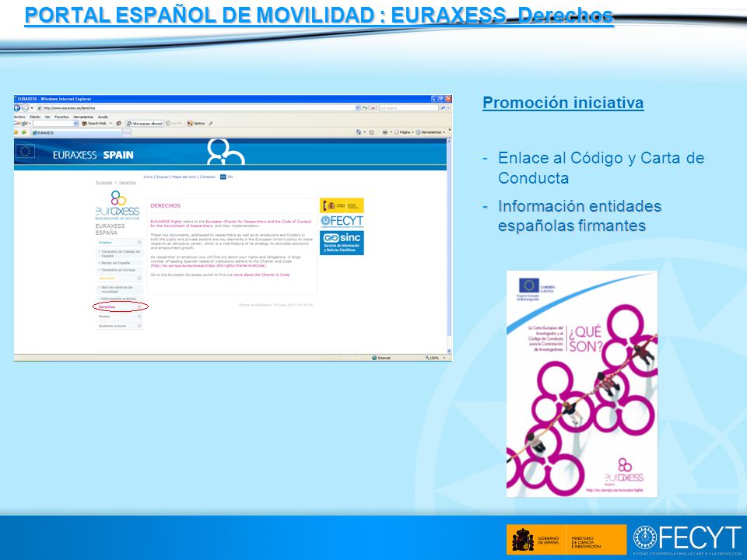The width and height of the screenshot is (747, 560).
Task: Click the IE Home toolbar icon
Action: pos(359,132)
